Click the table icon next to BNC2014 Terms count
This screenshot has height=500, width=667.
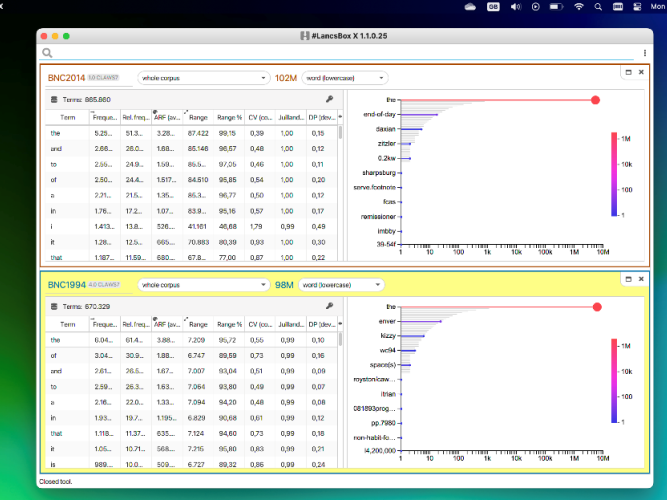click(54, 100)
